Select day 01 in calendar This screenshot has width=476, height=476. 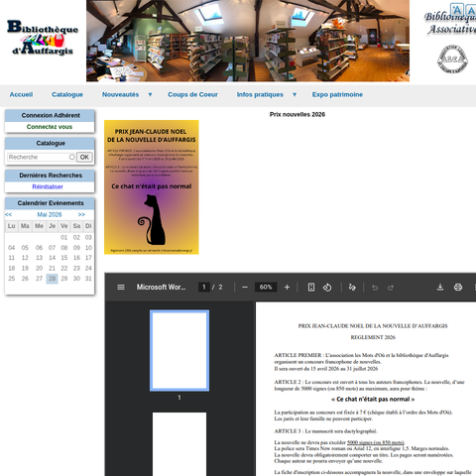tap(64, 237)
